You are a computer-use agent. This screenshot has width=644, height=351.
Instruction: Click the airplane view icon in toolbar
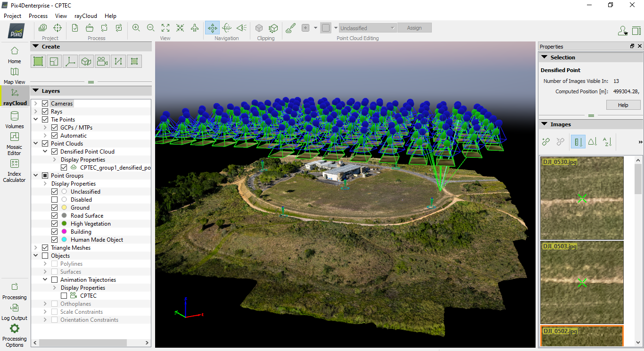[195, 28]
